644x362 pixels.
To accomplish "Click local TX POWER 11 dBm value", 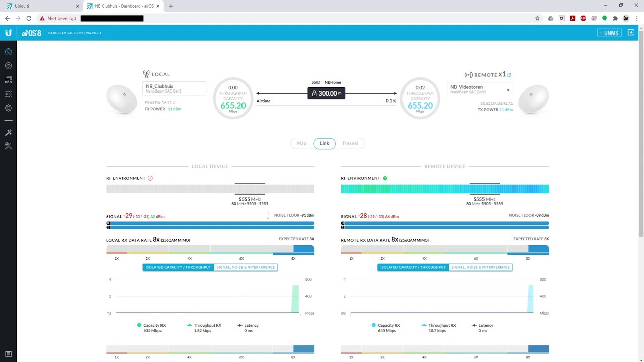I will (x=174, y=109).
